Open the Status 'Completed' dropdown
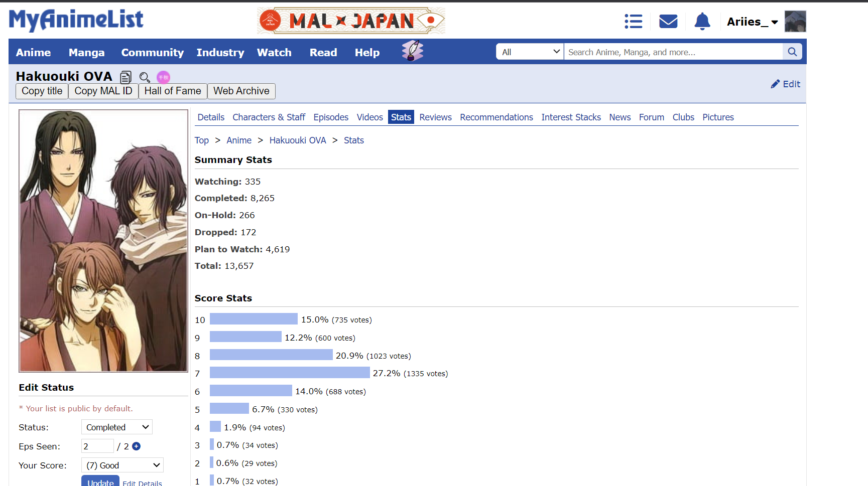This screenshot has height=486, width=868. [x=117, y=427]
